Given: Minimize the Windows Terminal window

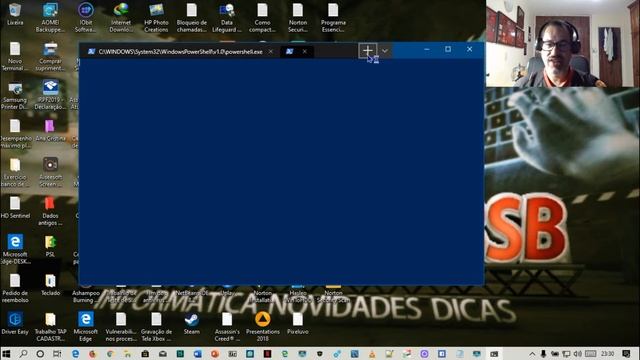Looking at the screenshot, I should 427,49.
